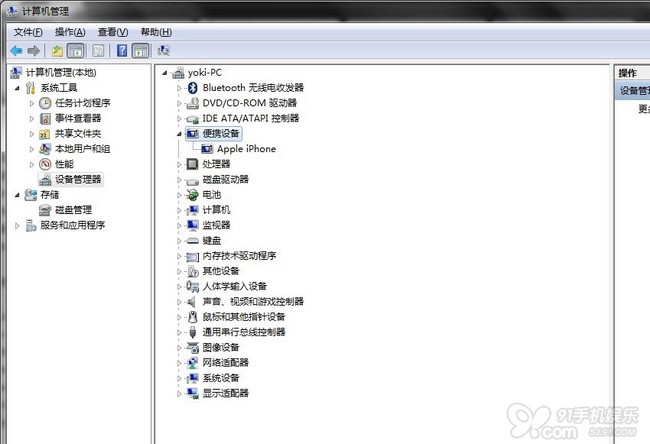Open the 文件(F) menu

coord(28,32)
